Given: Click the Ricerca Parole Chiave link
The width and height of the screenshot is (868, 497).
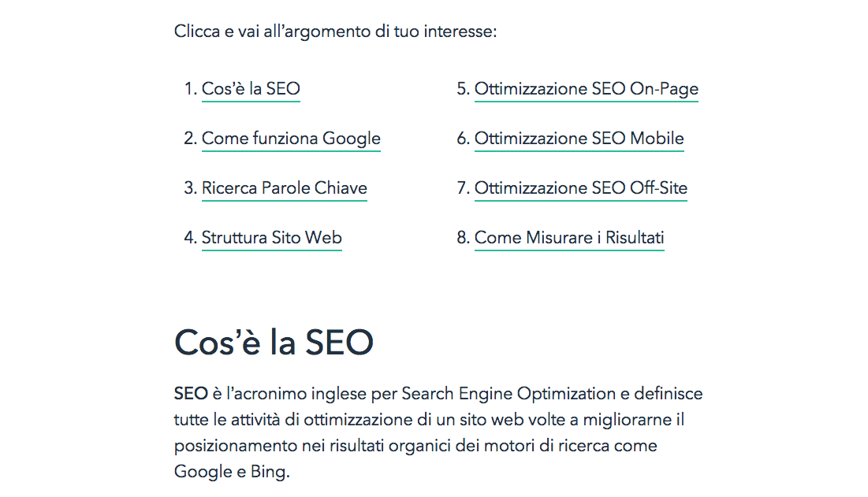Looking at the screenshot, I should tap(284, 188).
